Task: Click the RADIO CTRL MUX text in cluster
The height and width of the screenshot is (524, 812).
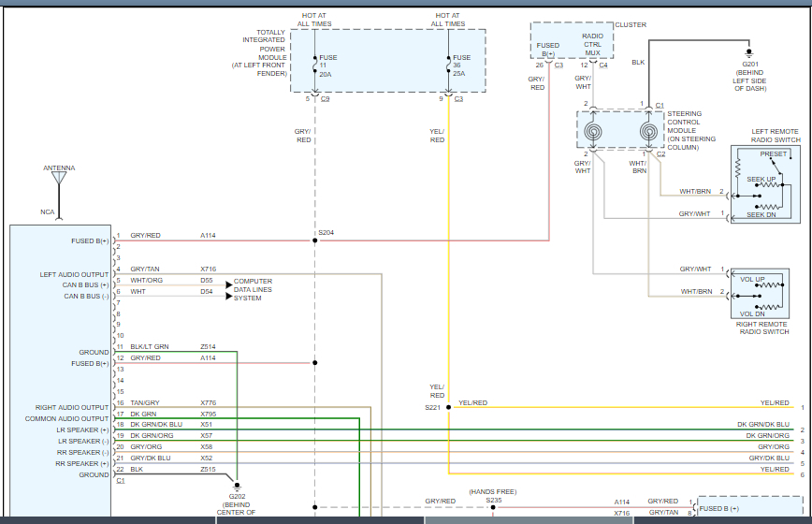Action: [x=593, y=43]
